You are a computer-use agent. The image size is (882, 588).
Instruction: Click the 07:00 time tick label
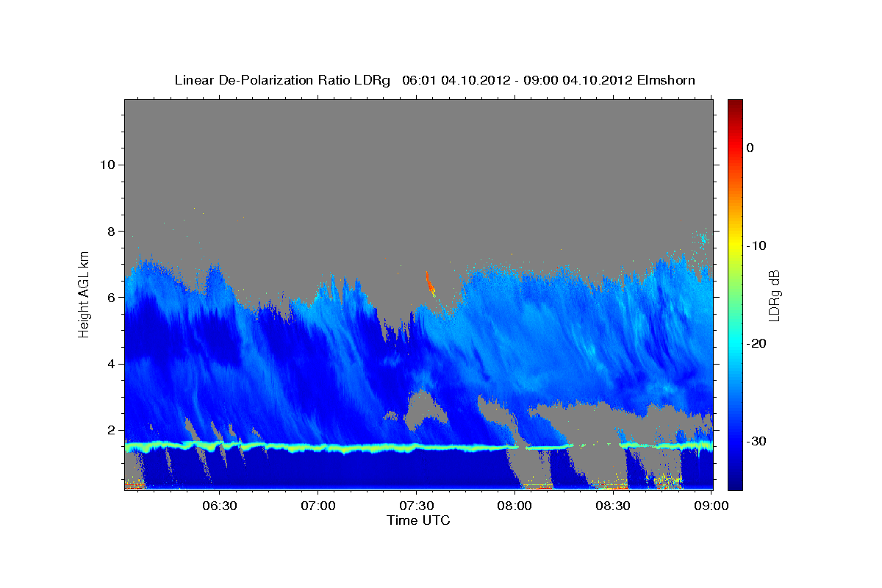coord(318,506)
